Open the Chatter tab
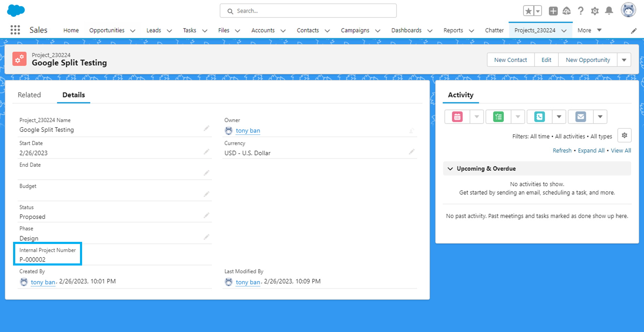644x332 pixels. click(x=494, y=30)
